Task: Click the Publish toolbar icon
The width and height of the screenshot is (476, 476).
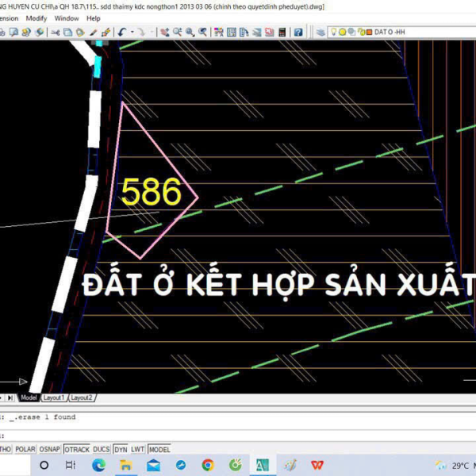Action: pyautogui.click(x=26, y=32)
